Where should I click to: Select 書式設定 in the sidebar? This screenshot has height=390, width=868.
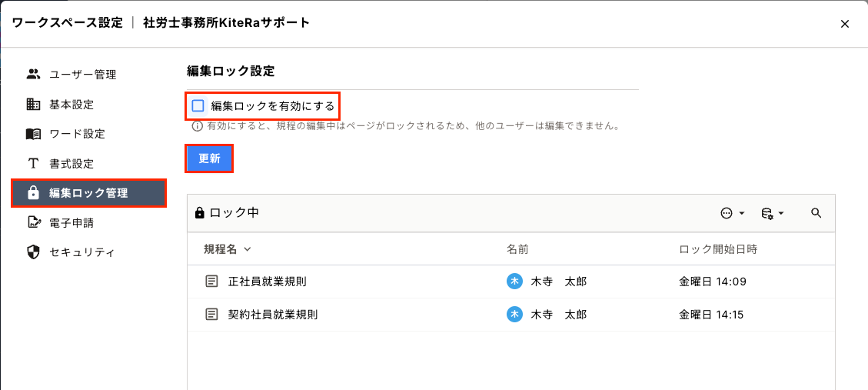[72, 164]
